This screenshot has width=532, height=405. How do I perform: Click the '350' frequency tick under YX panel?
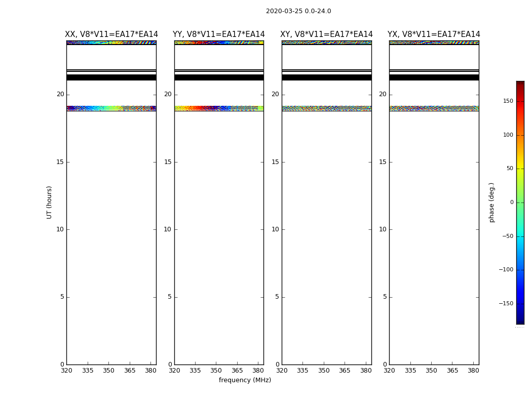(x=431, y=371)
